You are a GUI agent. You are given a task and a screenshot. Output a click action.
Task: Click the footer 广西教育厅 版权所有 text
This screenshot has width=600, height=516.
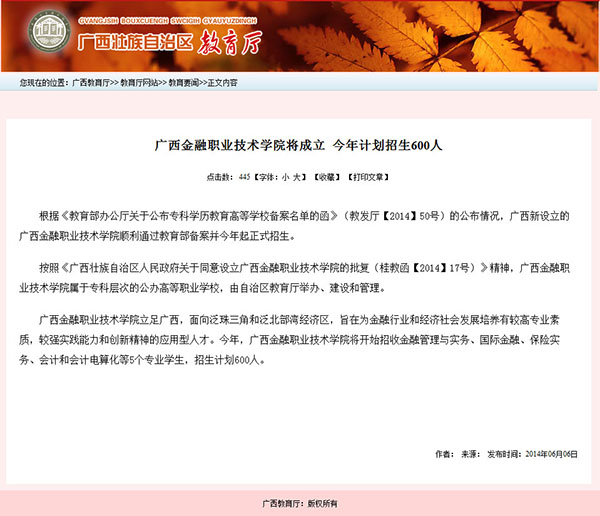[299, 503]
